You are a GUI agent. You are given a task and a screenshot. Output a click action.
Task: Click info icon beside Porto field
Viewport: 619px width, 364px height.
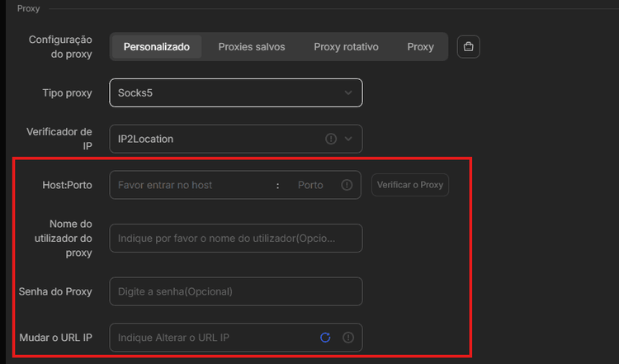click(347, 185)
